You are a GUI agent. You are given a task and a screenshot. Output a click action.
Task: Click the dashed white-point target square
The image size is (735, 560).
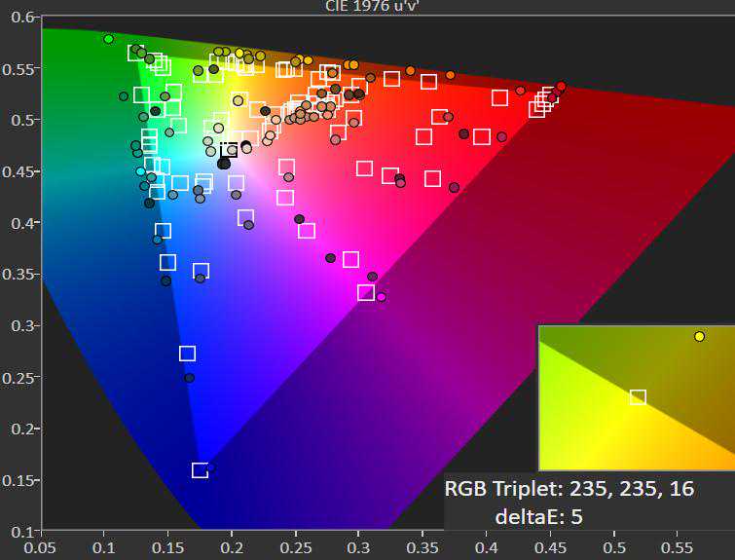tap(229, 149)
